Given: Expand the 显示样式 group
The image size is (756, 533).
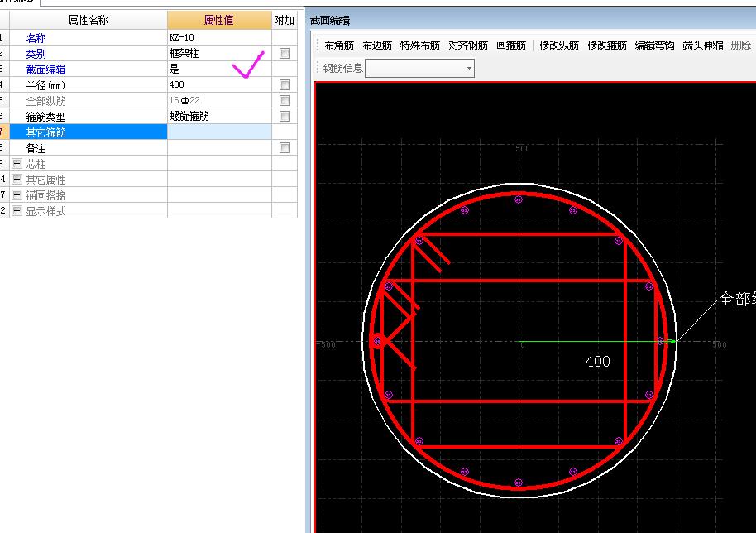Looking at the screenshot, I should point(17,211).
